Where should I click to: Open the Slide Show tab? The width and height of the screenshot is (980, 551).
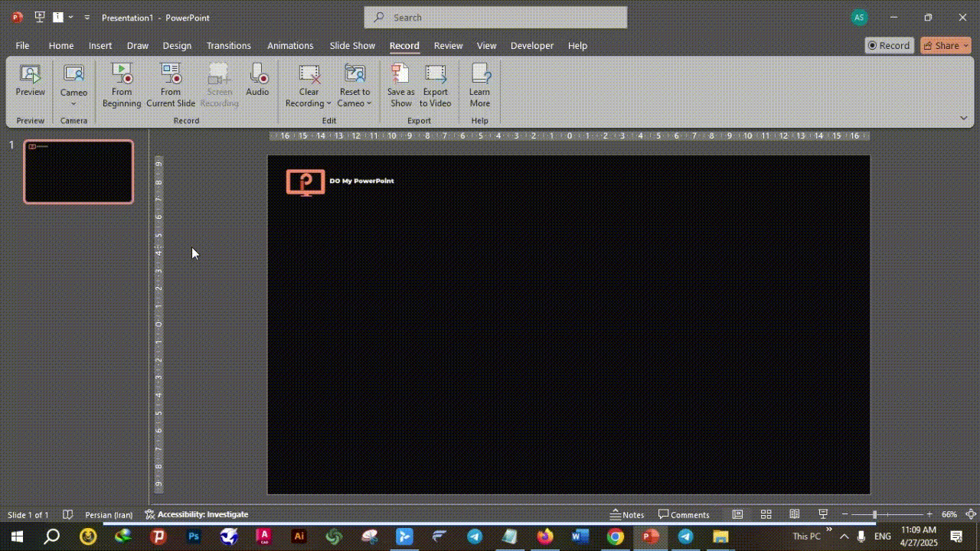pyautogui.click(x=351, y=45)
